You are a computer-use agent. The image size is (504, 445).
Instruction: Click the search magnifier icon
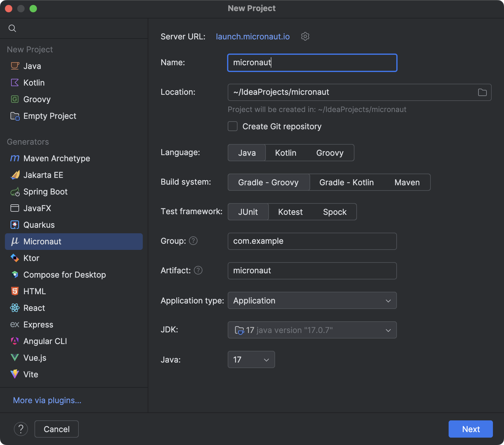pyautogui.click(x=12, y=28)
